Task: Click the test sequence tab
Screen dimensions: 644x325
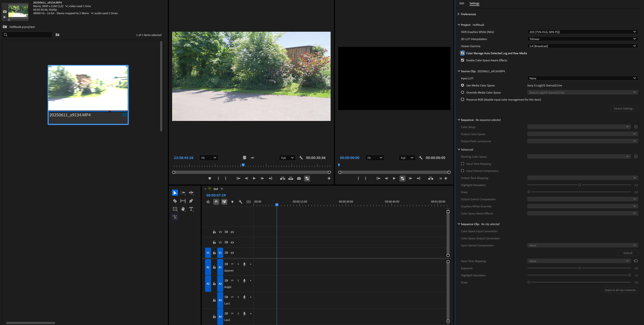Action: [x=216, y=189]
